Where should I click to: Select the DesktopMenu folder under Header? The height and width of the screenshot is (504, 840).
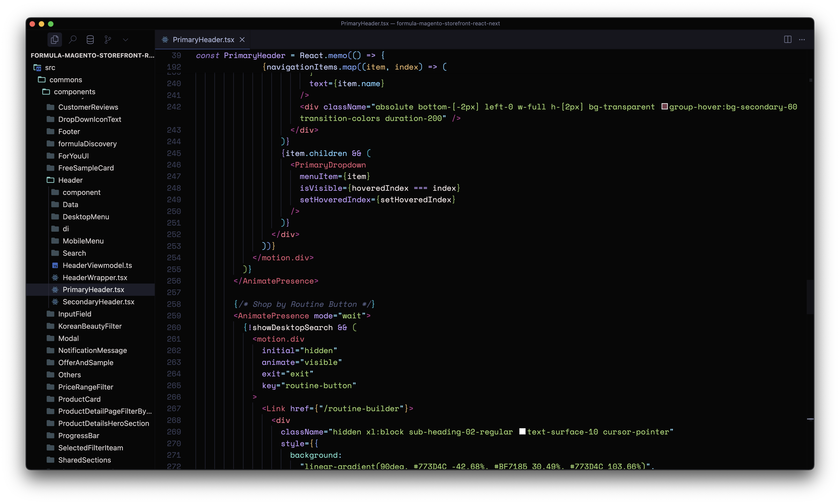click(86, 216)
